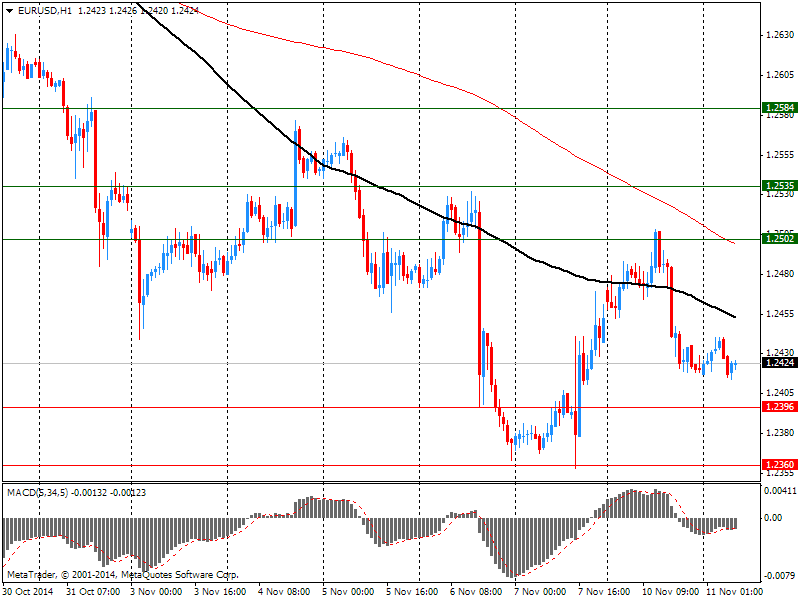Select the red 1.2360 support price label

coord(780,464)
